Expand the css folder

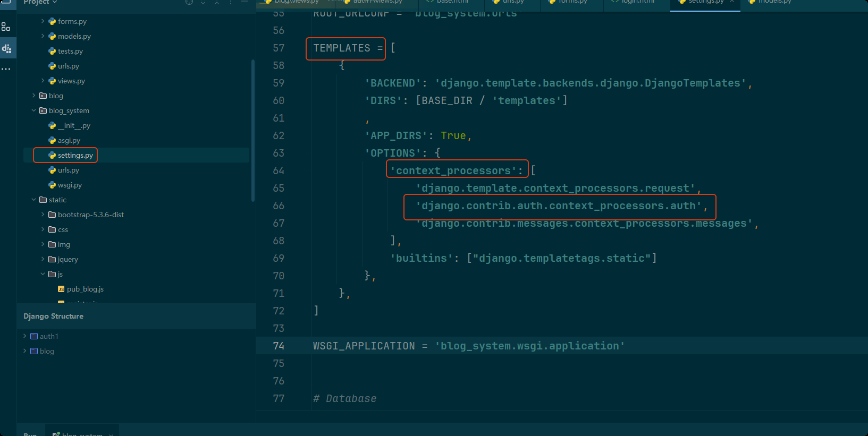(x=43, y=229)
